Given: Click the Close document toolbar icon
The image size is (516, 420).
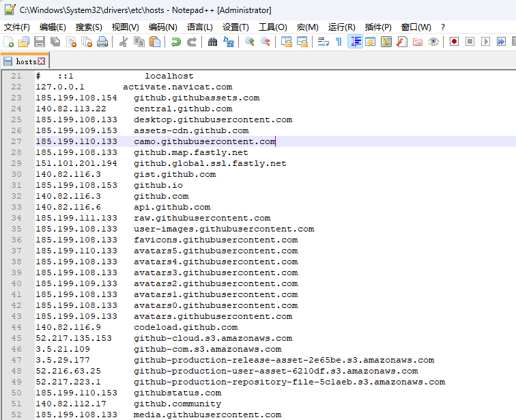Looking at the screenshot, I should point(71,42).
